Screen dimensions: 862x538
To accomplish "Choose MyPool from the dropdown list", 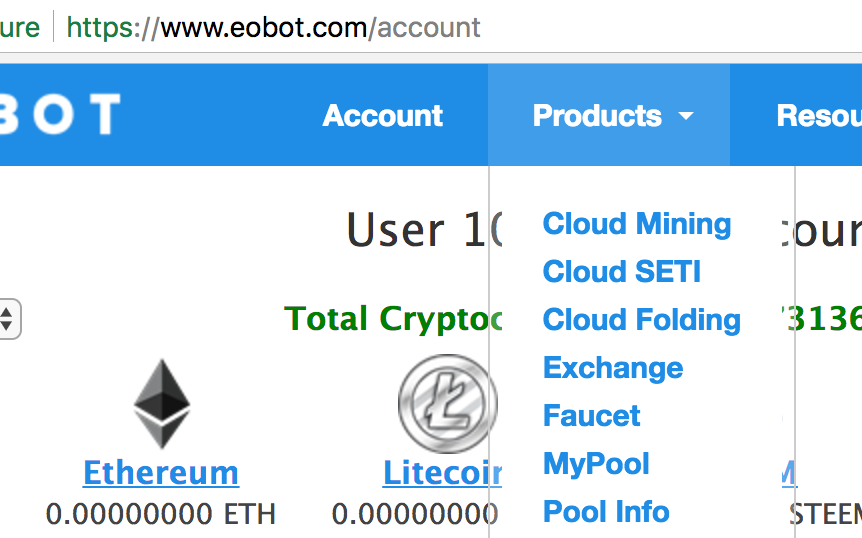I will click(596, 464).
